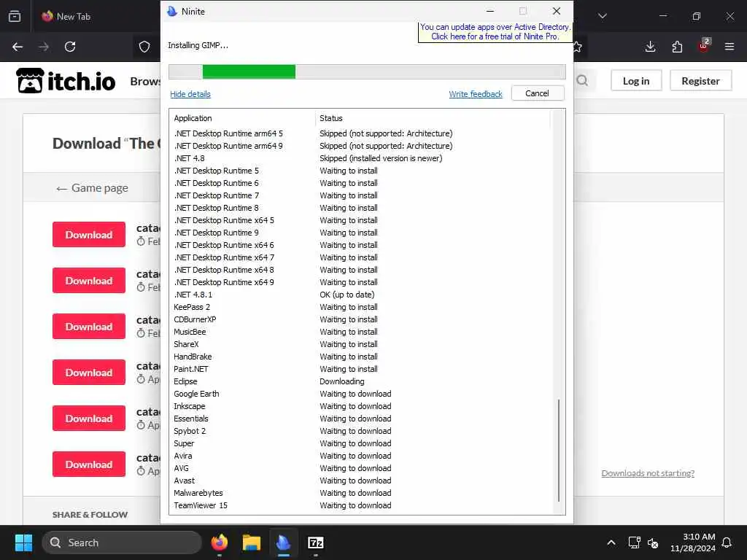Viewport: 747px width, 560px height.
Task: Open the Firefox extensions puzzle icon
Action: coord(677,47)
